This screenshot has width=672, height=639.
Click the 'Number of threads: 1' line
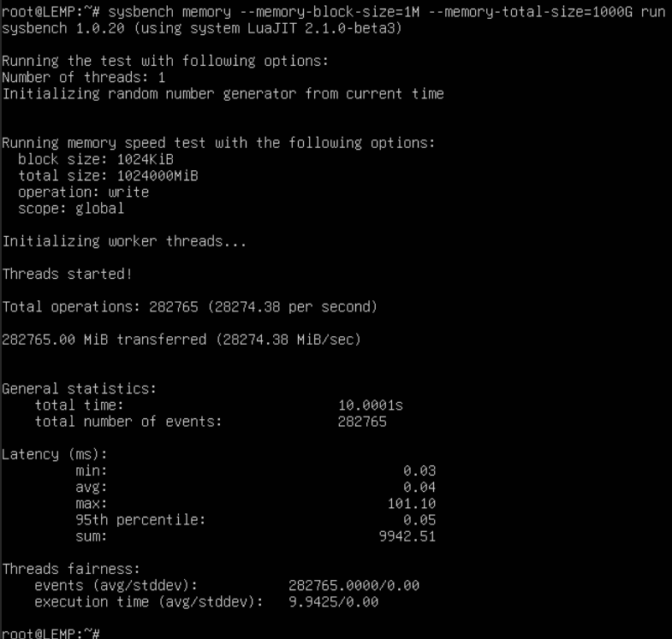coord(84,78)
